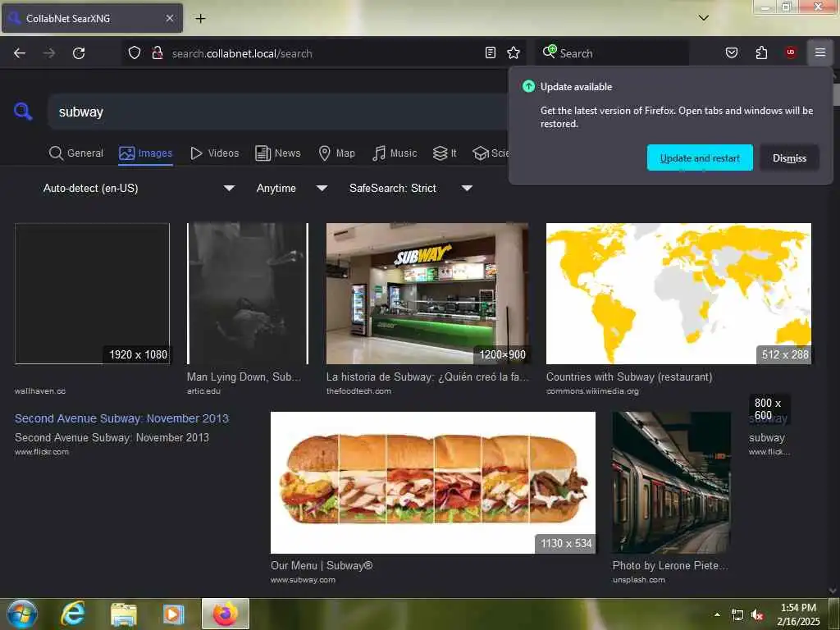Click the Firefox toolbar Search box
Screen dimensions: 840x630
pos(612,53)
